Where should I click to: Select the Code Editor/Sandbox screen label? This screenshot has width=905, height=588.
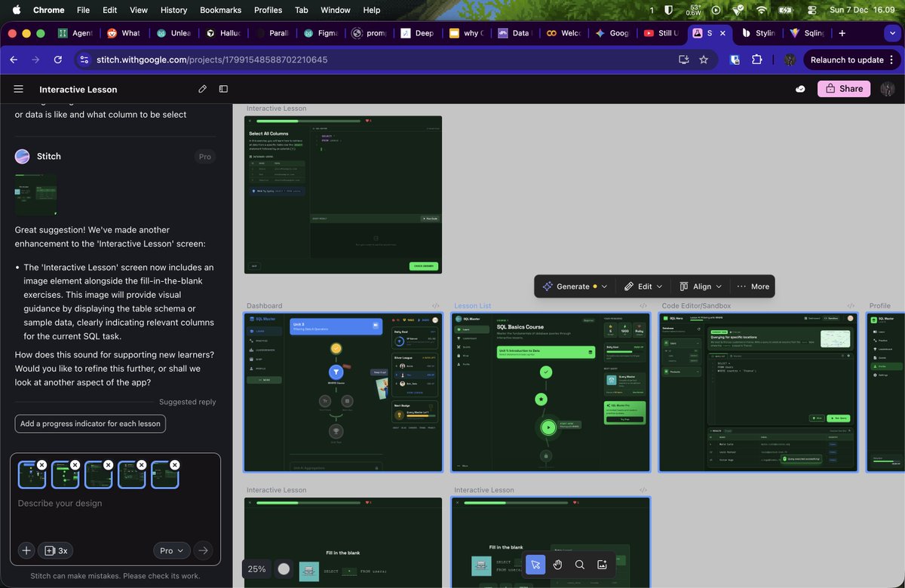point(695,306)
